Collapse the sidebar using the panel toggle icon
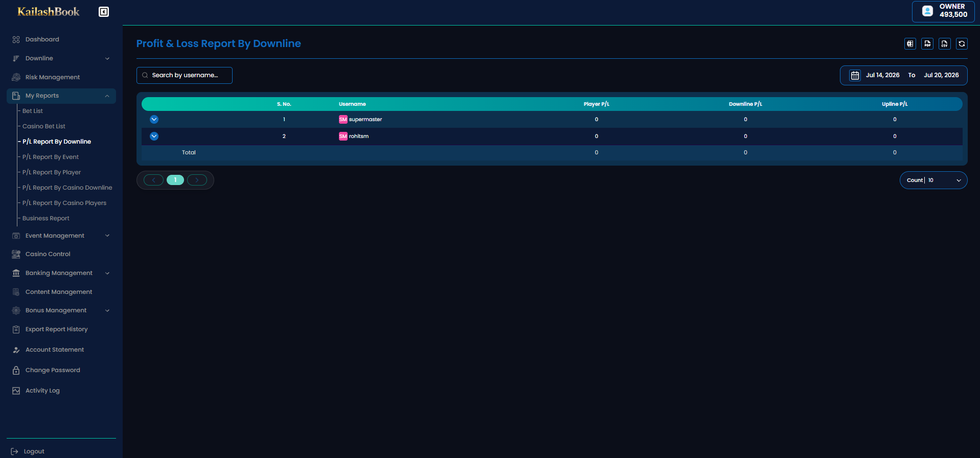This screenshot has height=458, width=980. (x=104, y=12)
